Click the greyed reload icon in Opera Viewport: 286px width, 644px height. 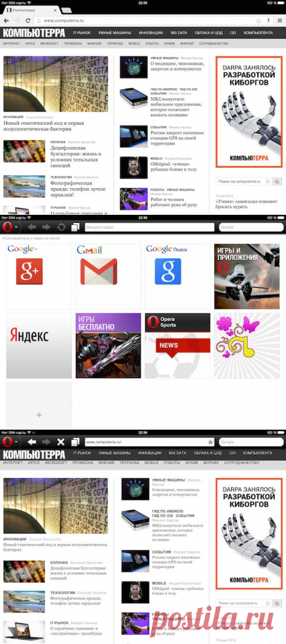coord(61,227)
